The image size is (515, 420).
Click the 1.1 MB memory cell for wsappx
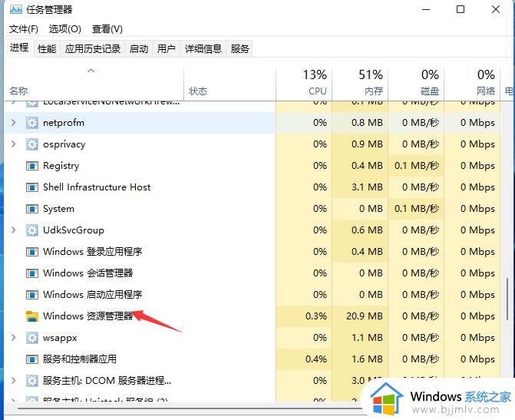point(360,338)
